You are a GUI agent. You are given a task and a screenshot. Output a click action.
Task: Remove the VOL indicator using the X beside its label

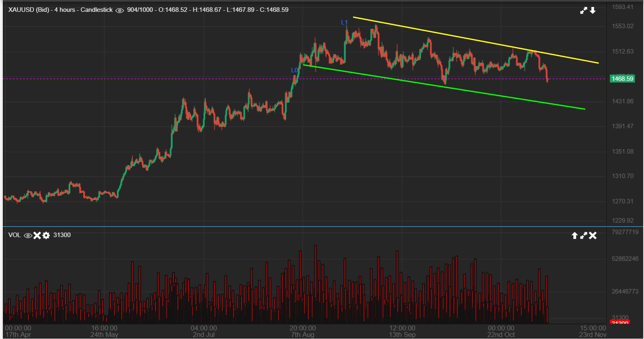coord(37,235)
